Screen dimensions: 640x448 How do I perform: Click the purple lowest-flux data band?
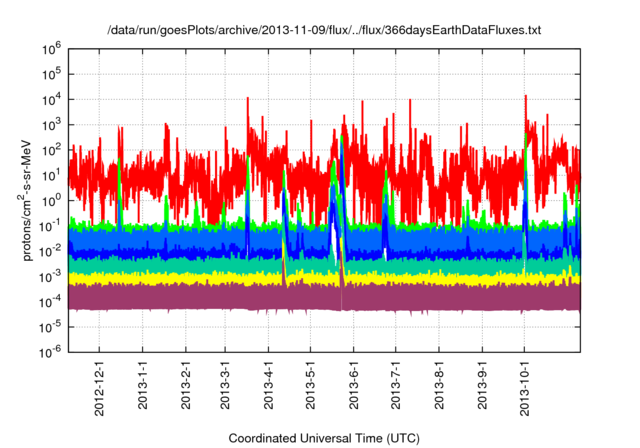[x=324, y=297]
